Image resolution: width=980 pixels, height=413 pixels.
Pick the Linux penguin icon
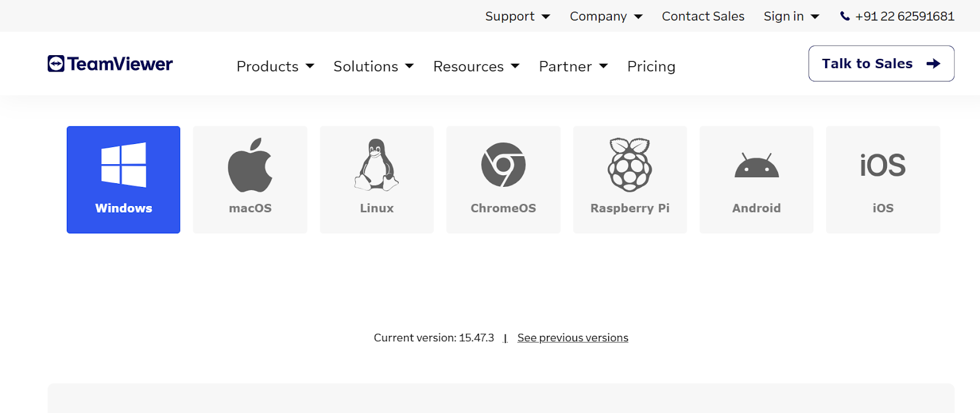pyautogui.click(x=377, y=164)
